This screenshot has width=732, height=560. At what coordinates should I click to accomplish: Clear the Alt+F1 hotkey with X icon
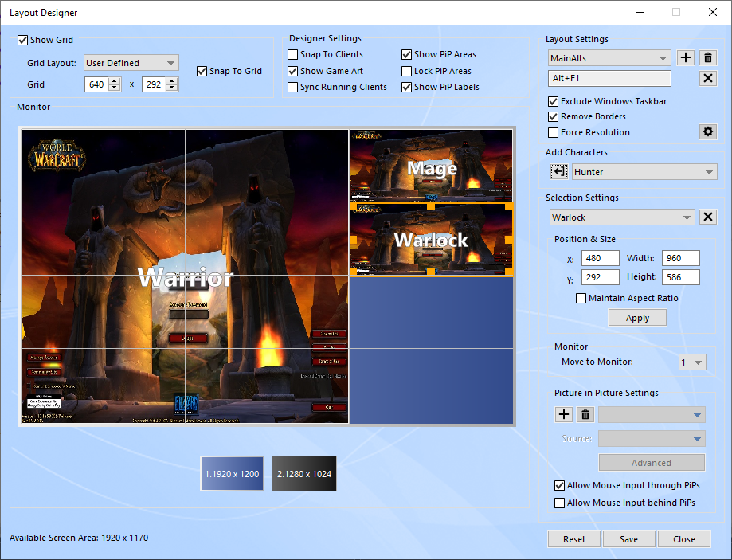(708, 78)
